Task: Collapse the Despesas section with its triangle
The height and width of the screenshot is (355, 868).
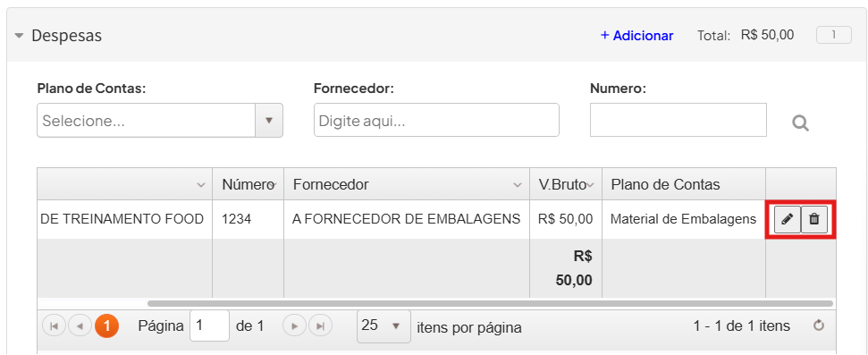Action: (20, 36)
